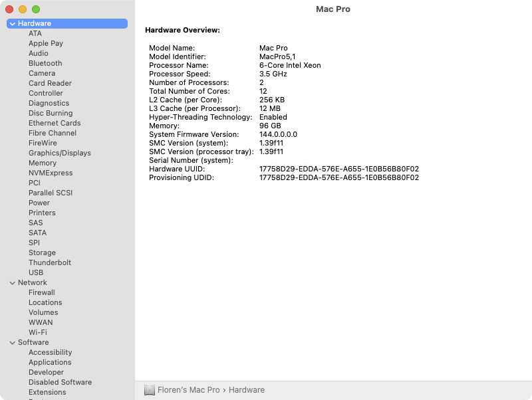Open the Power section
Image resolution: width=532 pixels, height=400 pixels.
pos(39,203)
